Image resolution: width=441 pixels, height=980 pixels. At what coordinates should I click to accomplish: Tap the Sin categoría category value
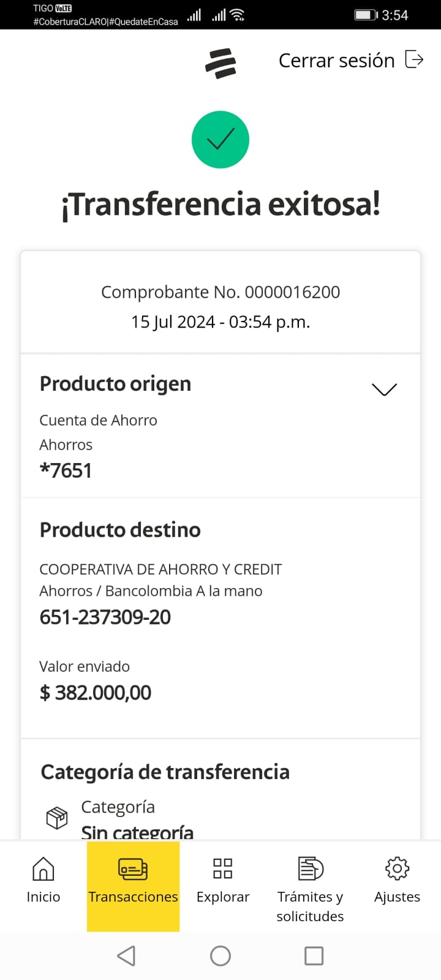click(137, 832)
